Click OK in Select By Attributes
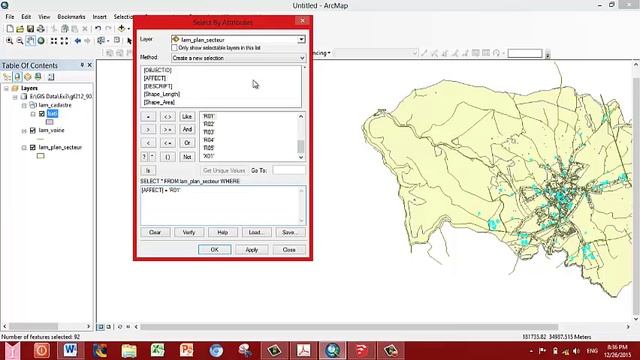The image size is (640, 360). [x=215, y=249]
